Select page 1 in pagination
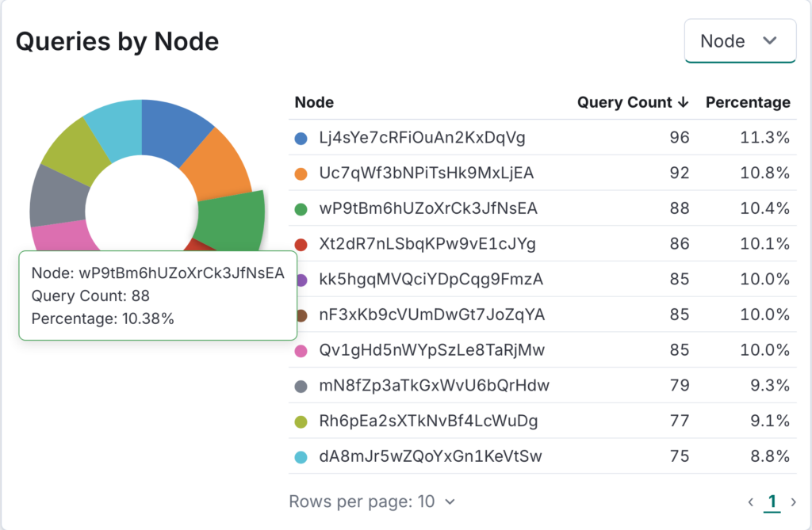Viewport: 812px width, 530px height. point(772,502)
